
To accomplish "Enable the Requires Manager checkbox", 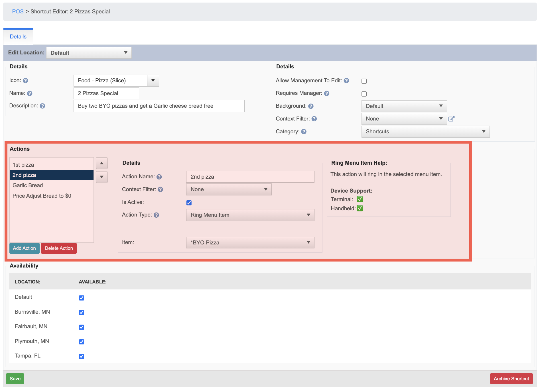I will 364,94.
